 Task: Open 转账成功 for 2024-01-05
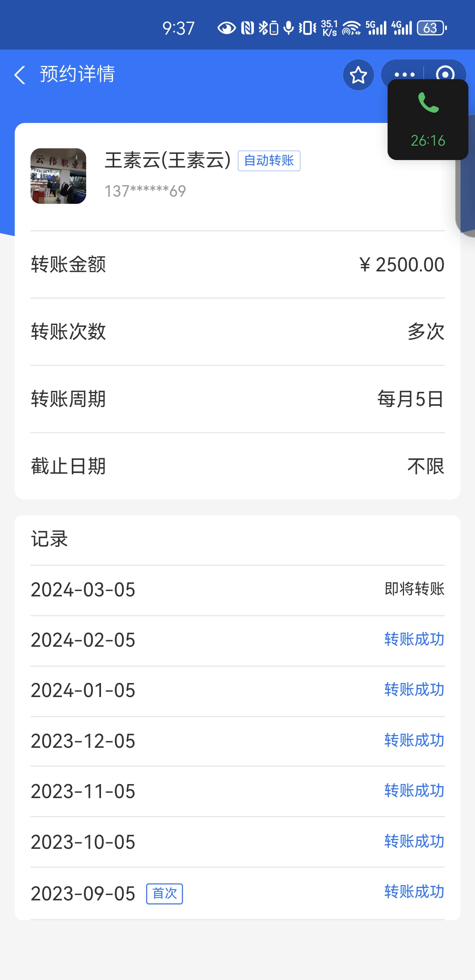click(414, 690)
